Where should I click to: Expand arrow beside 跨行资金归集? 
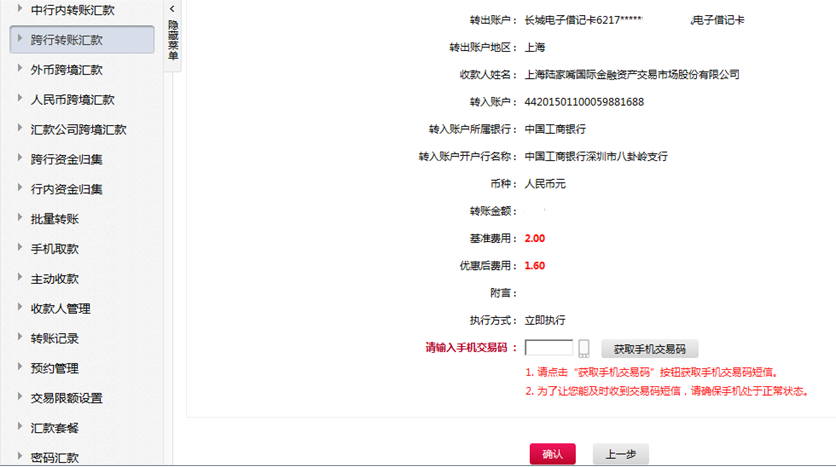20,157
